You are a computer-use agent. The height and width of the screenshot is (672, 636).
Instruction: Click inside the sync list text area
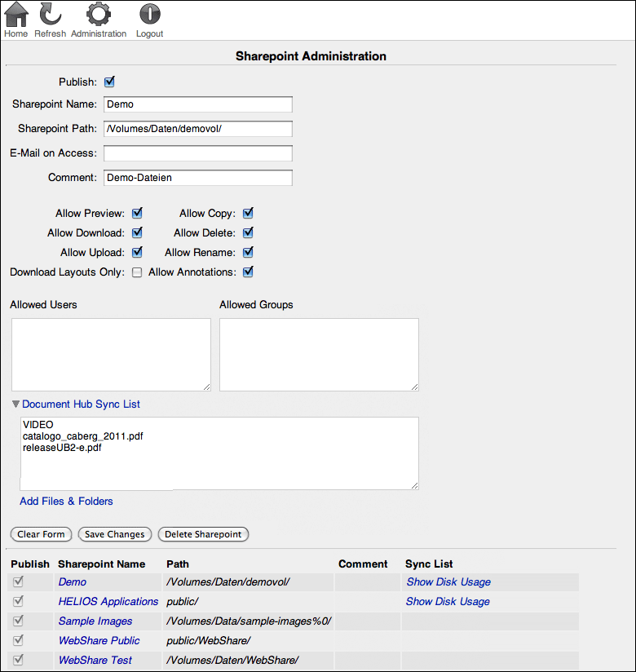point(219,453)
